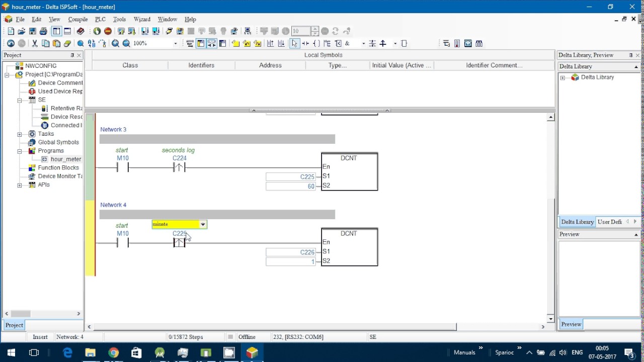Click the Cut scissors icon
The height and width of the screenshot is (362, 644).
click(35, 44)
